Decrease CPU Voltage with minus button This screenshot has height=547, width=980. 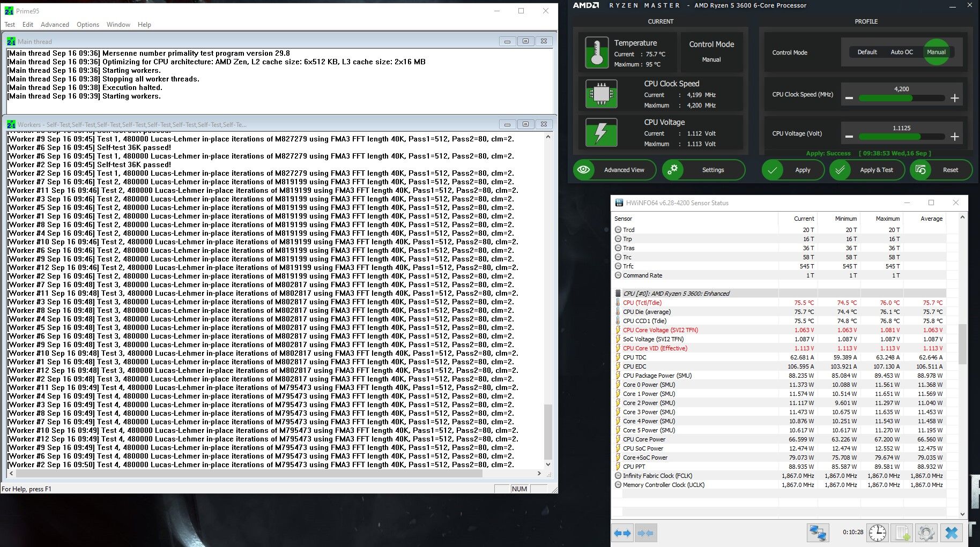tap(849, 137)
